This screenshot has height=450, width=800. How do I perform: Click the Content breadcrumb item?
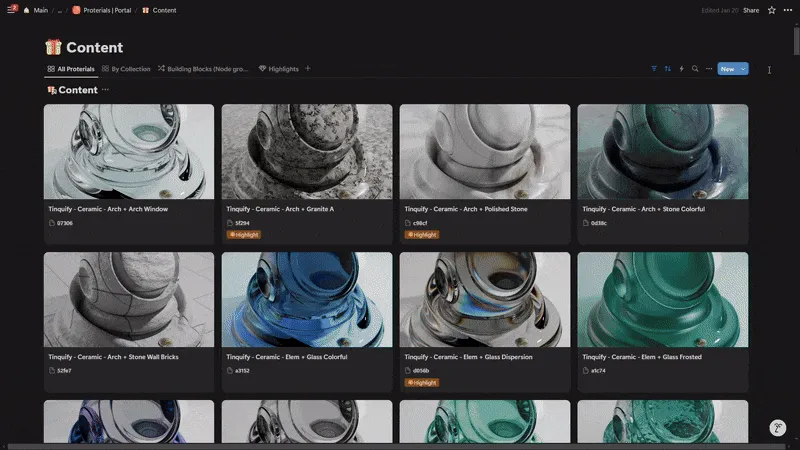click(x=159, y=10)
